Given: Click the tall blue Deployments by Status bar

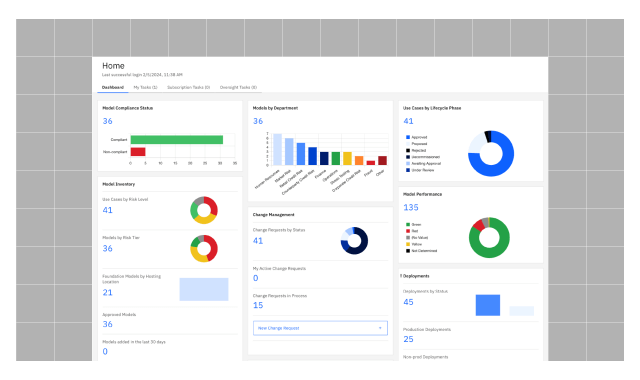Looking at the screenshot, I should 488,305.
